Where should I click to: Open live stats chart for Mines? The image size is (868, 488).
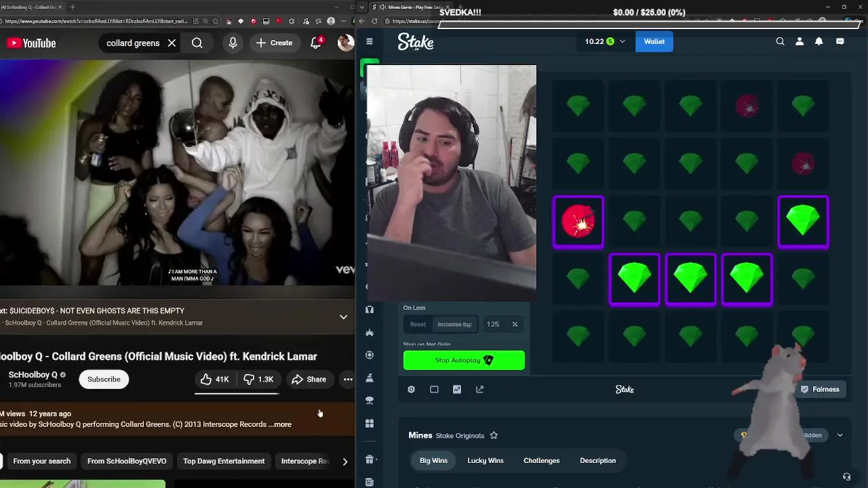[457, 389]
